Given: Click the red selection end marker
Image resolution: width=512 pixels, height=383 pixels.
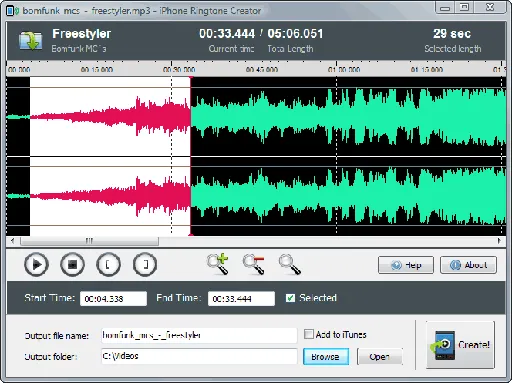Looking at the screenshot, I should 191,156.
